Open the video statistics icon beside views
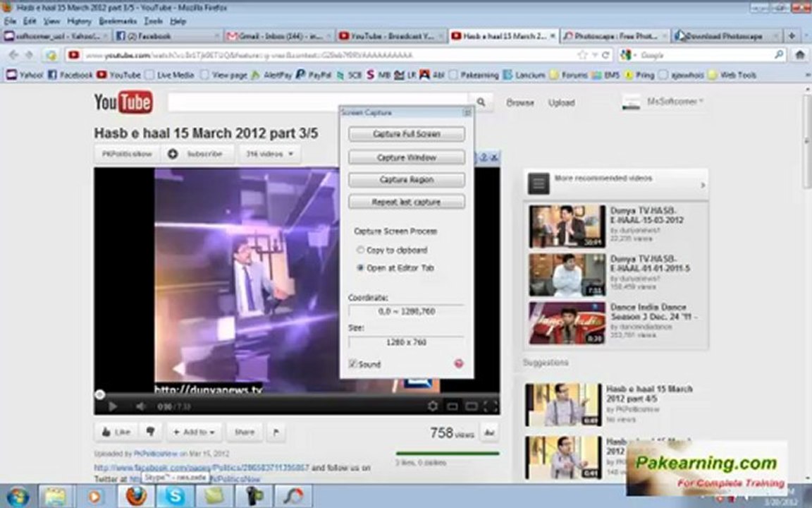 coord(489,433)
